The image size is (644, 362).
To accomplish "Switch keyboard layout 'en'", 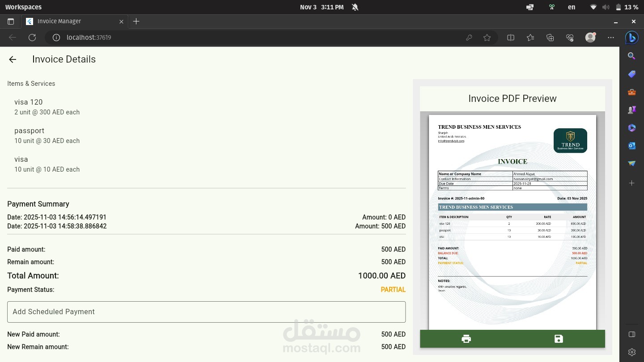I will click(572, 7).
